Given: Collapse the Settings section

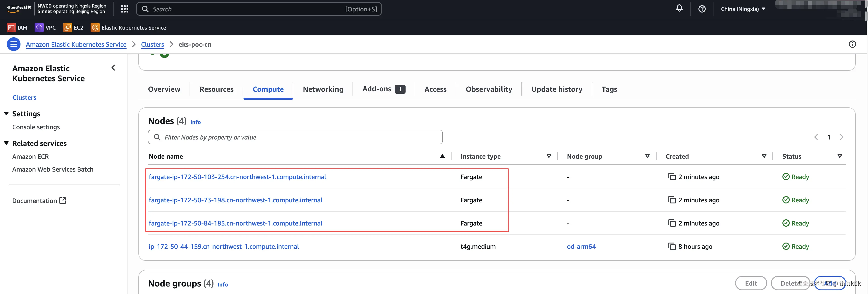Looking at the screenshot, I should coord(6,114).
